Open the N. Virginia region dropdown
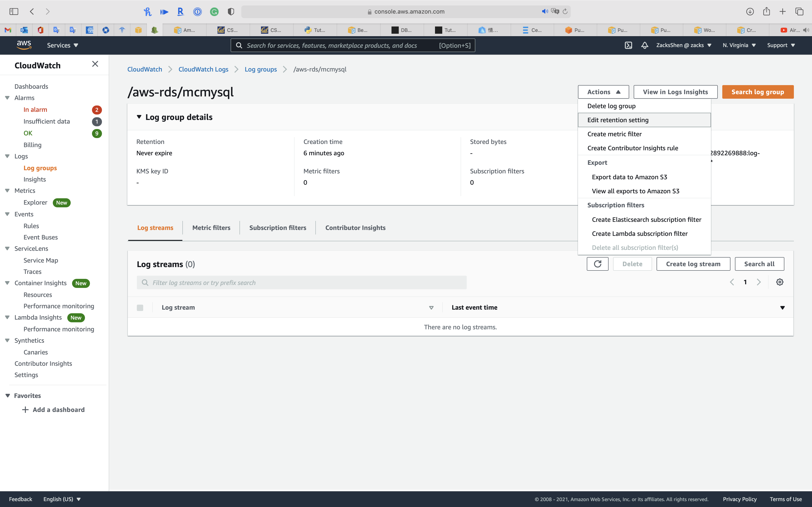This screenshot has height=507, width=812. [x=739, y=45]
